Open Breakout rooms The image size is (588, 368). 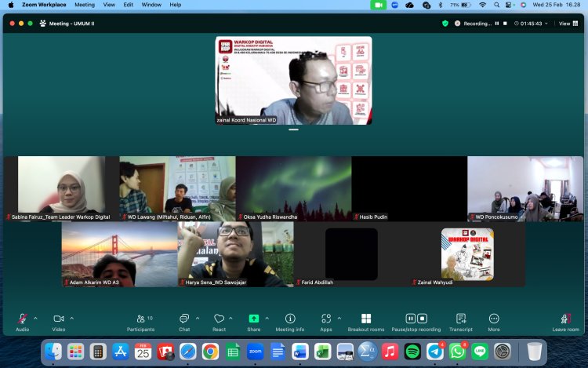pyautogui.click(x=366, y=319)
